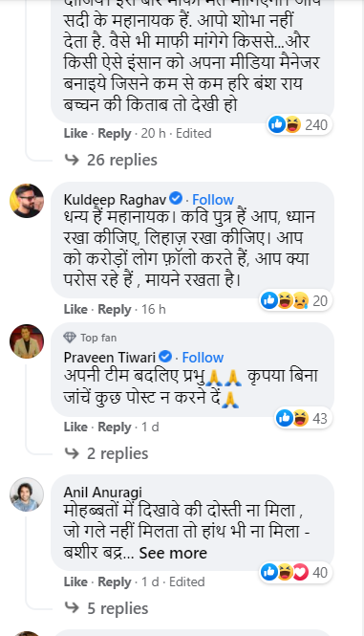Reply to Praveen Tiwari's comment
This screenshot has width=364, height=636.
115,428
